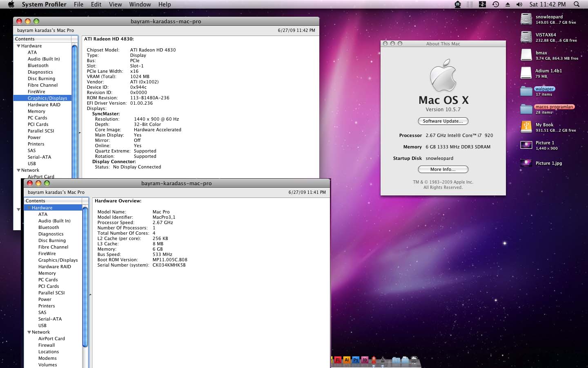Select Graphics/Displays in the front Profiler window

click(58, 260)
